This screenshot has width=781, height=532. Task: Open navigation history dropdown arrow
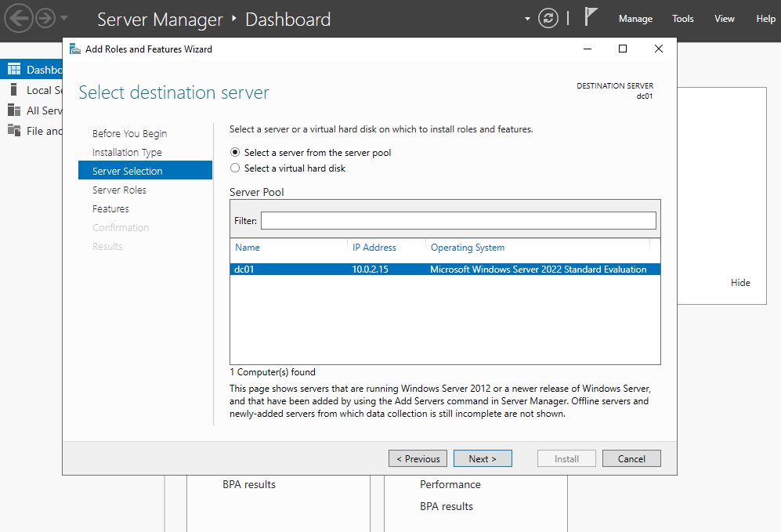(x=63, y=19)
